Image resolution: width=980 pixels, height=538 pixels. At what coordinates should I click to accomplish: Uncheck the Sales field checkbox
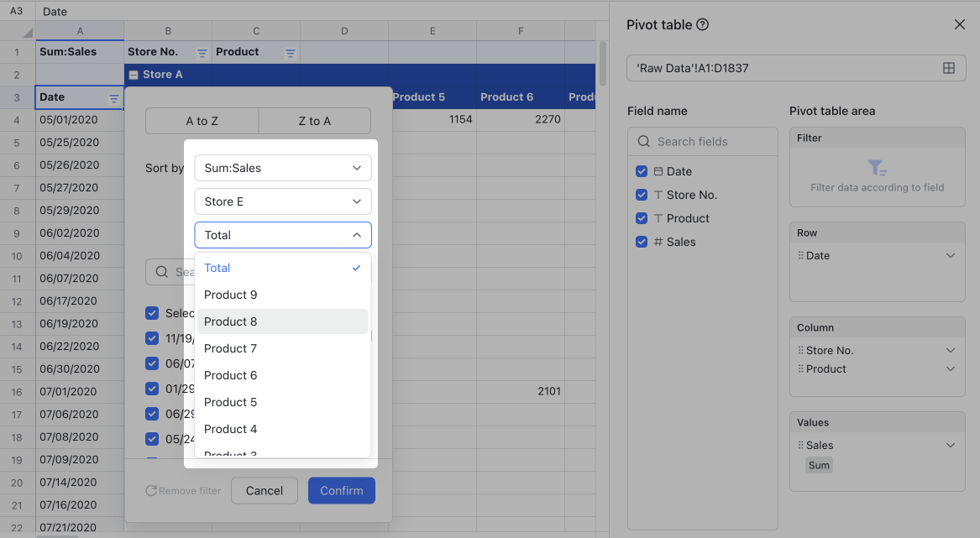[642, 242]
